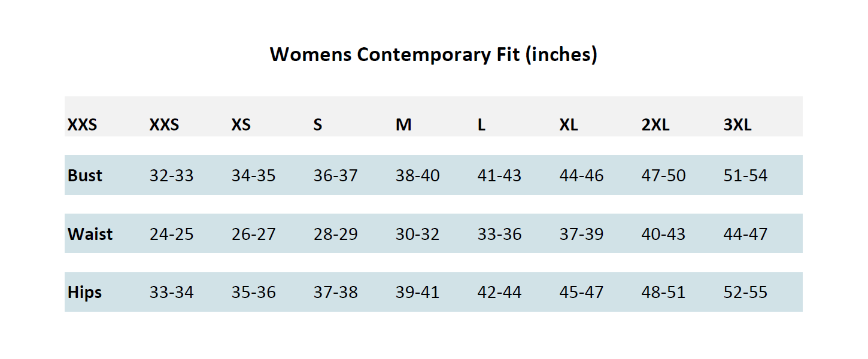Click the S size header

click(318, 125)
